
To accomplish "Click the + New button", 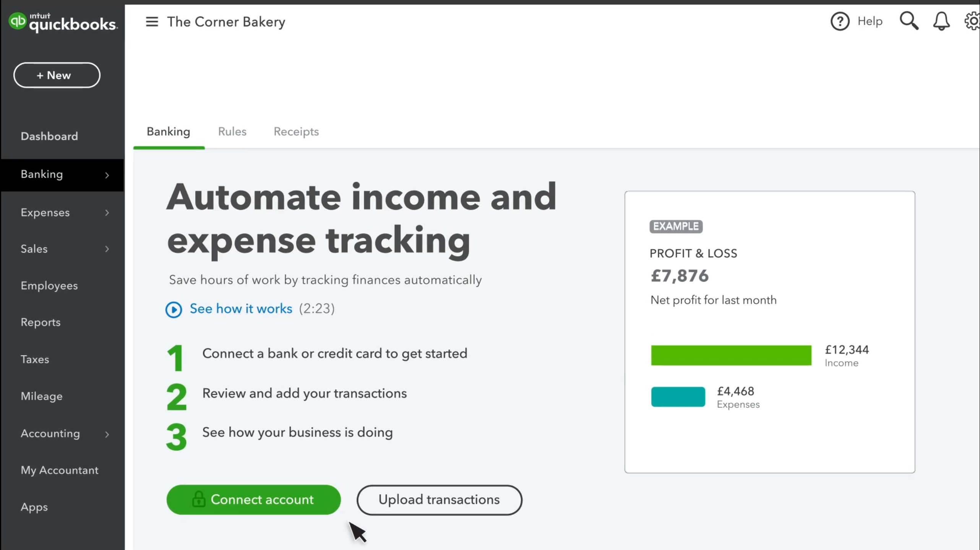I will click(57, 75).
